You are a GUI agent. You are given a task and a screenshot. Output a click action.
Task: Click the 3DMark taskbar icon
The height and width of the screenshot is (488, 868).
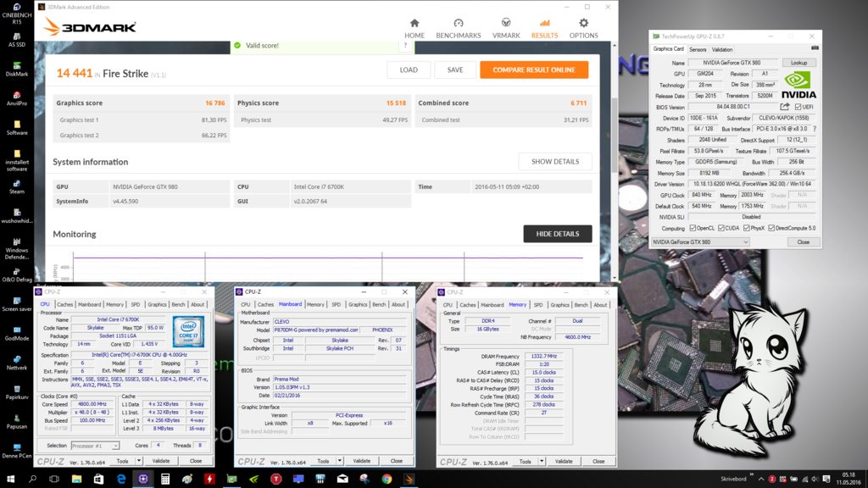pos(409,479)
